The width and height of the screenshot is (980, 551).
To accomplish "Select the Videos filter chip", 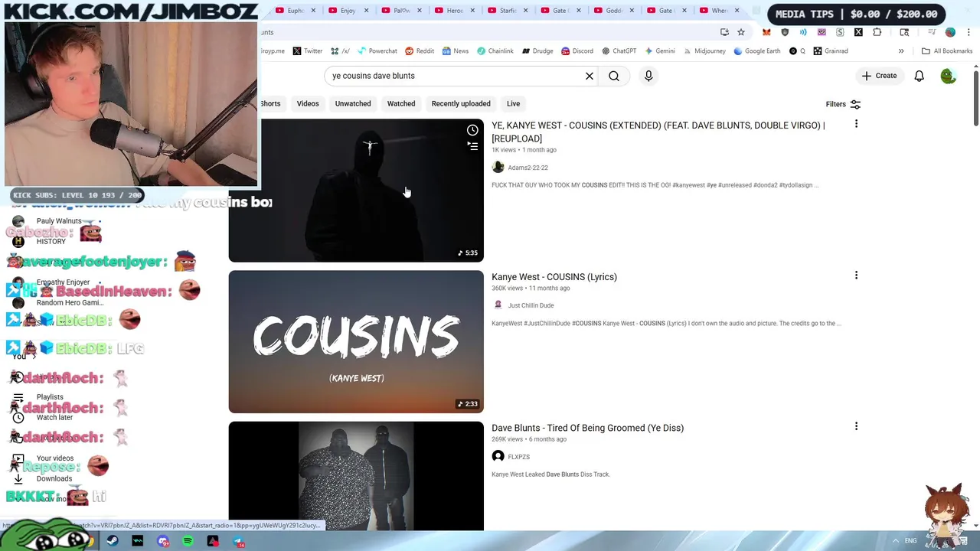I will coord(308,103).
